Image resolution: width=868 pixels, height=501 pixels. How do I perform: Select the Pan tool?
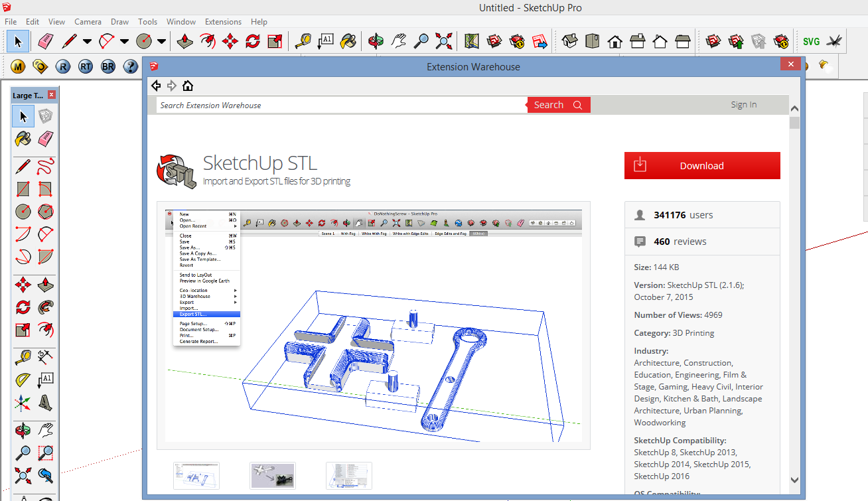click(x=398, y=41)
